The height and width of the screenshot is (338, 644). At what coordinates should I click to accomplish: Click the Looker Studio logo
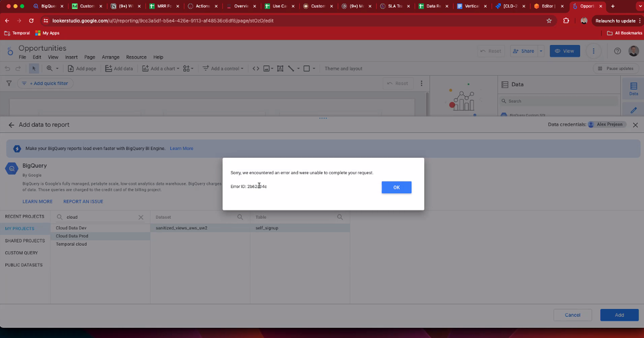pyautogui.click(x=10, y=52)
